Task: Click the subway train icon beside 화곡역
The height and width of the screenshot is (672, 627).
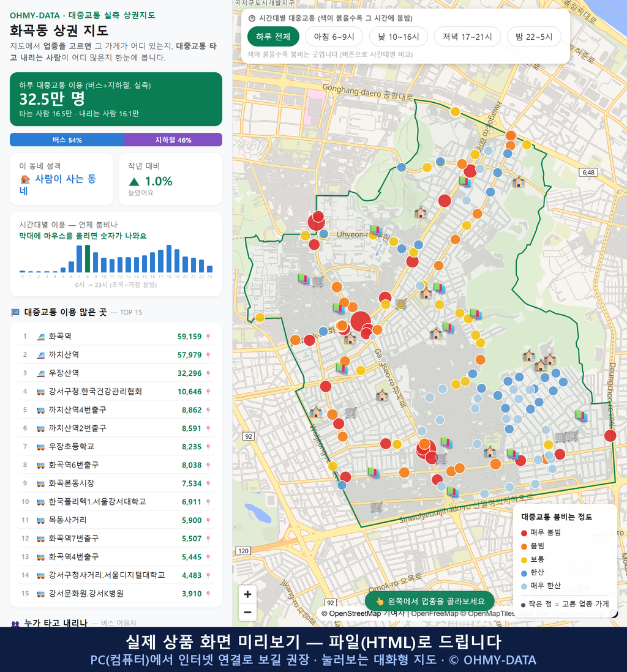Action: click(41, 337)
